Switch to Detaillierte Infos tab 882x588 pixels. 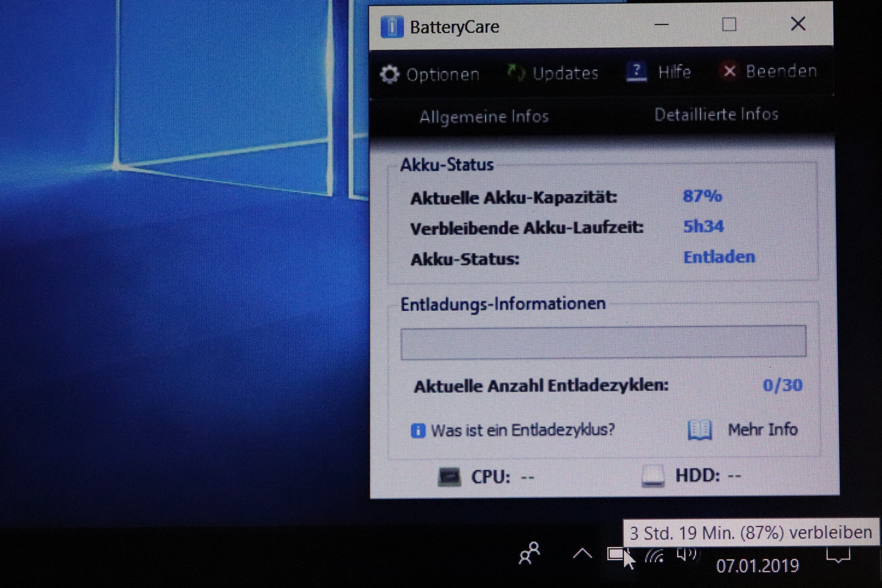click(716, 114)
